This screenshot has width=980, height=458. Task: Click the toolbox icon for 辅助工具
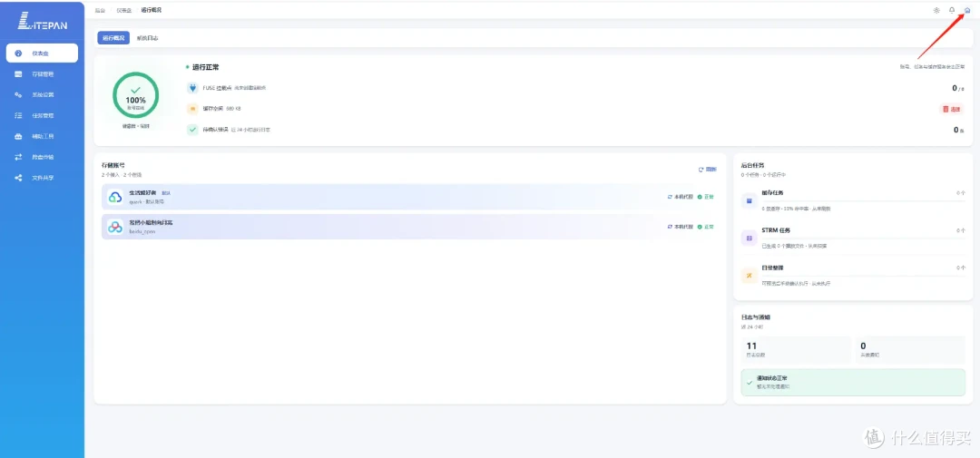point(18,136)
